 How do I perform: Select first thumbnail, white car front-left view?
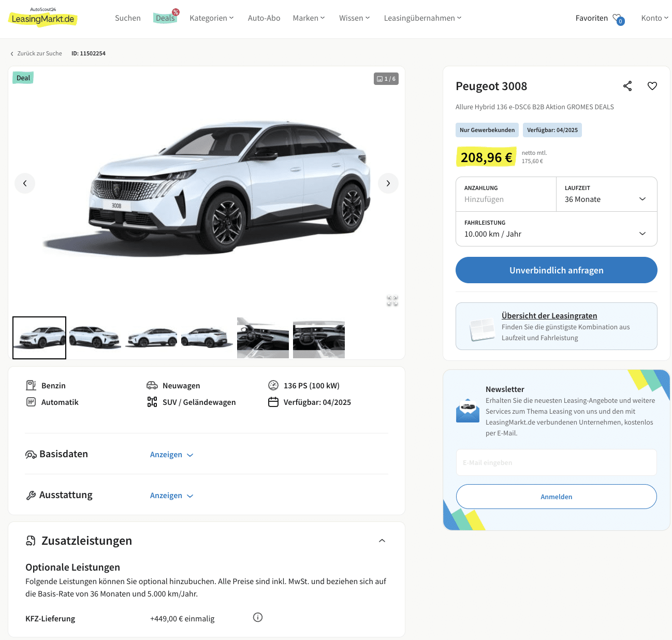pos(39,338)
